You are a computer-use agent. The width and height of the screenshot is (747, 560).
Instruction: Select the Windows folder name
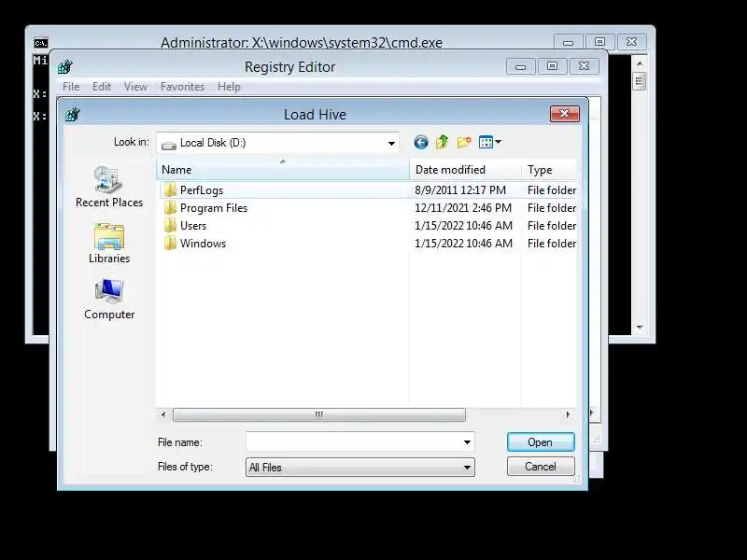[203, 243]
